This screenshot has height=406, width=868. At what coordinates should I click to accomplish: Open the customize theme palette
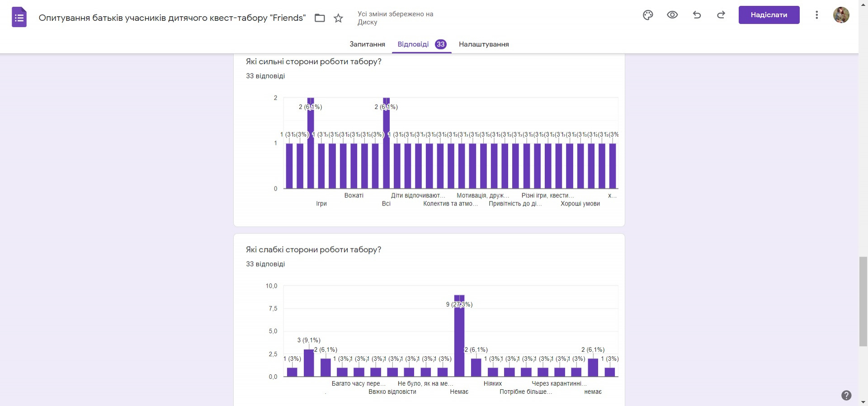coord(648,15)
